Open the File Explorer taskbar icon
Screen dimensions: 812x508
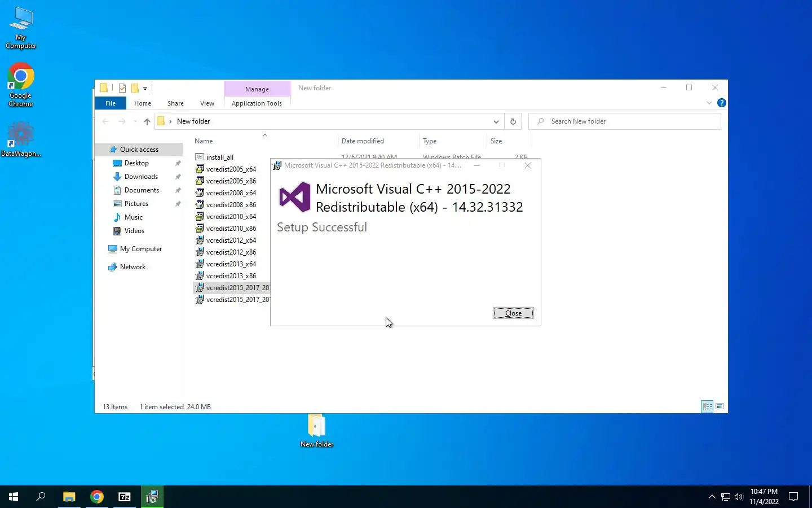point(69,497)
